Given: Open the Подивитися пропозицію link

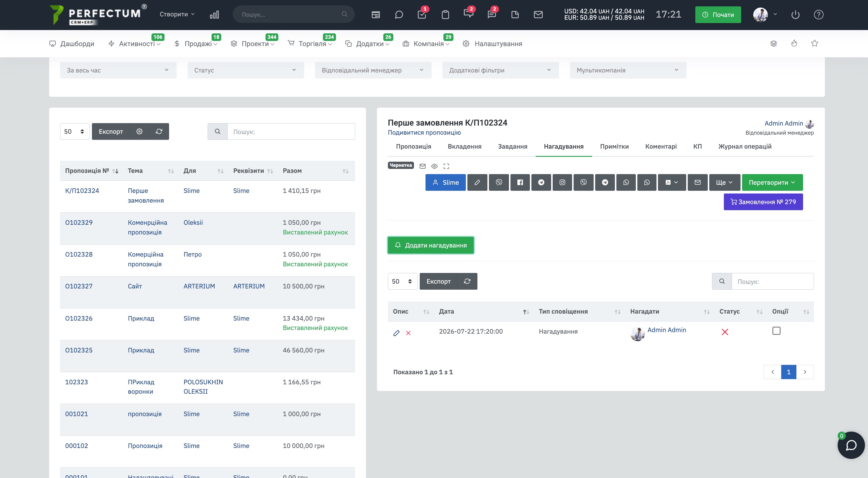Looking at the screenshot, I should (424, 132).
